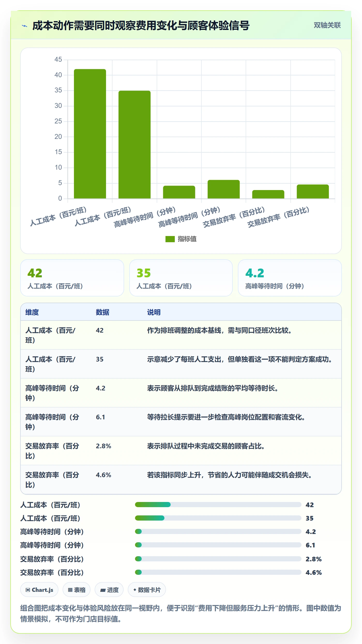Click the chart bar valued 35
The width and height of the screenshot is (362, 644).
(134, 145)
